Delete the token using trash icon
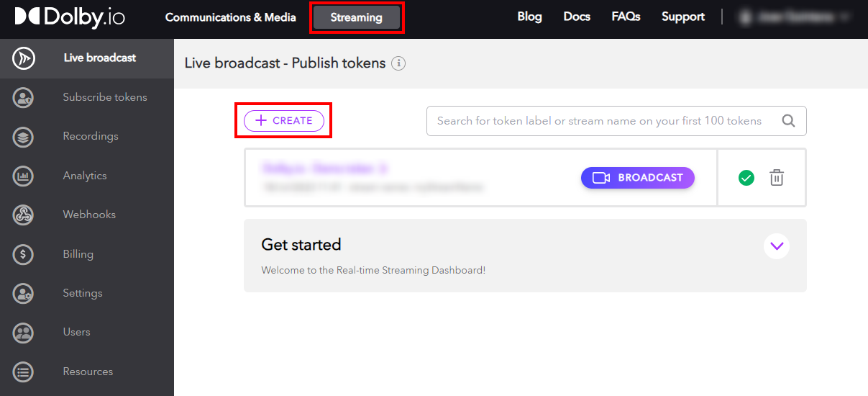 (x=777, y=178)
